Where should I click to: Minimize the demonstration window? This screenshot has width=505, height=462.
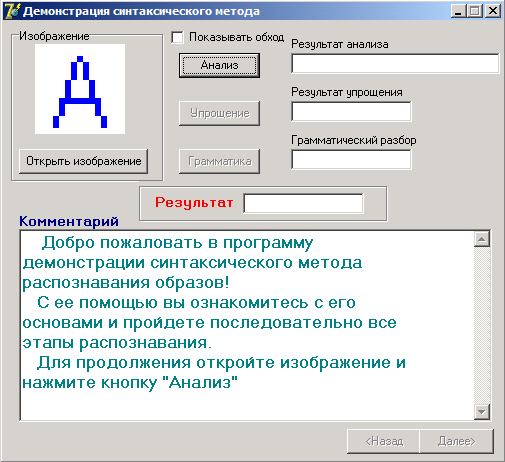[x=459, y=11]
